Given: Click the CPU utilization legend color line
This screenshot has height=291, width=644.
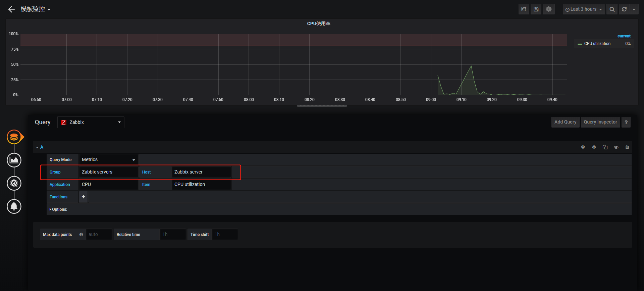Looking at the screenshot, I should pyautogui.click(x=580, y=44).
